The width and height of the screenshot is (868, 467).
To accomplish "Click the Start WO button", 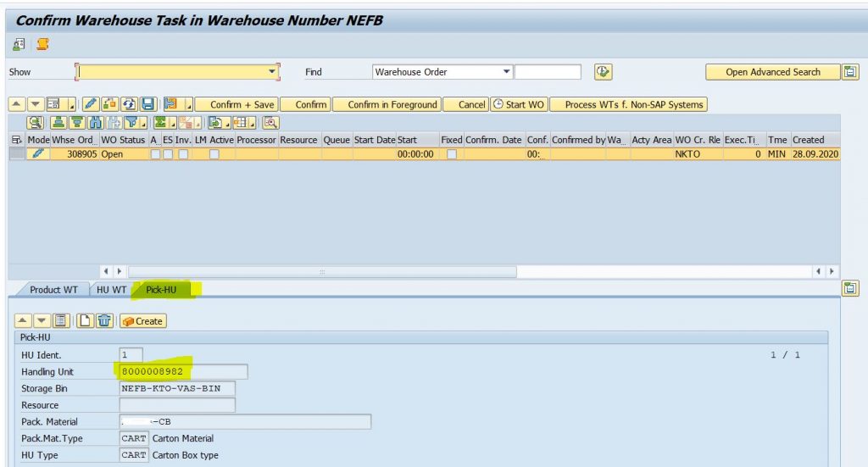I will point(519,104).
